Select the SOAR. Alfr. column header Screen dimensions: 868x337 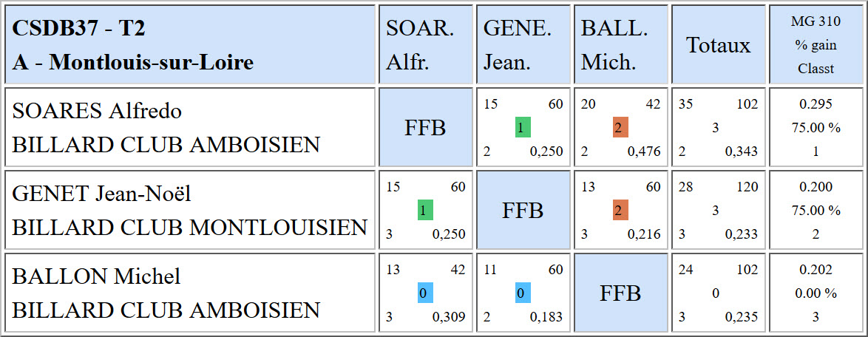click(426, 45)
